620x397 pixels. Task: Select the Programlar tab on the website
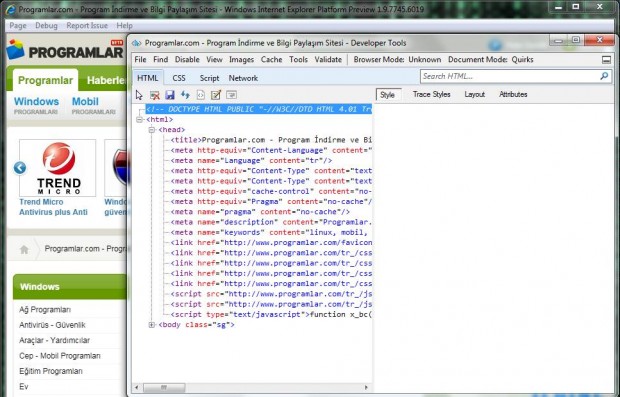pos(45,80)
